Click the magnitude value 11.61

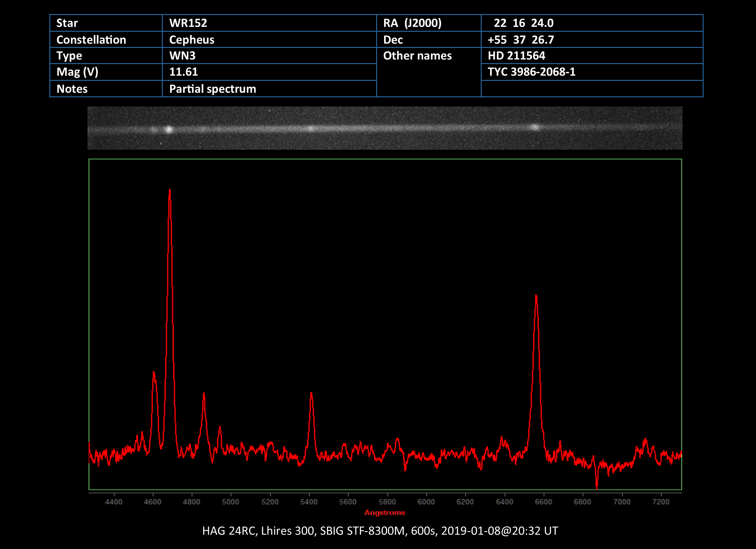click(x=183, y=72)
